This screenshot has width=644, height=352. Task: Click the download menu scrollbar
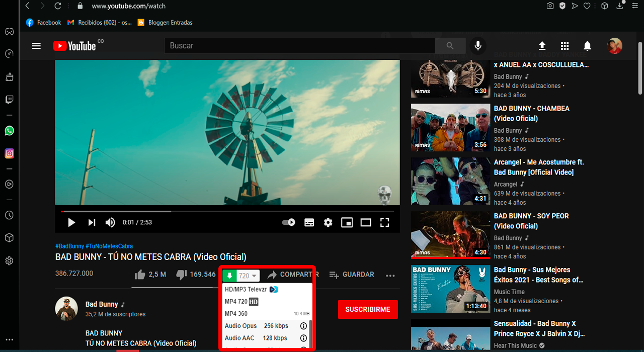click(310, 334)
